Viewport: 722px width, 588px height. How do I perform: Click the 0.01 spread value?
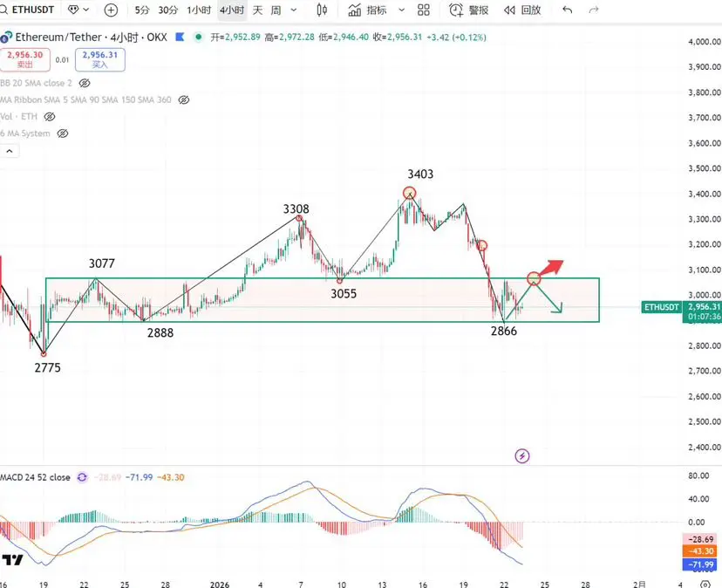click(62, 60)
